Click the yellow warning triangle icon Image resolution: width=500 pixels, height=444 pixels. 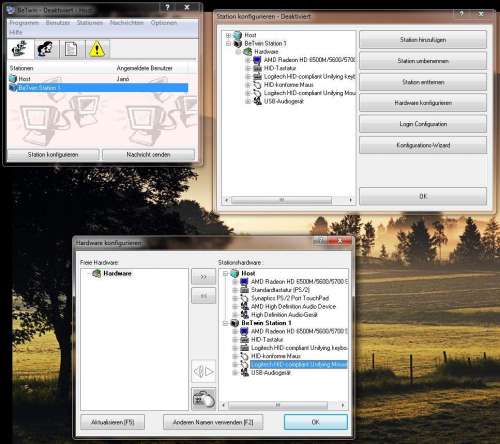97,49
